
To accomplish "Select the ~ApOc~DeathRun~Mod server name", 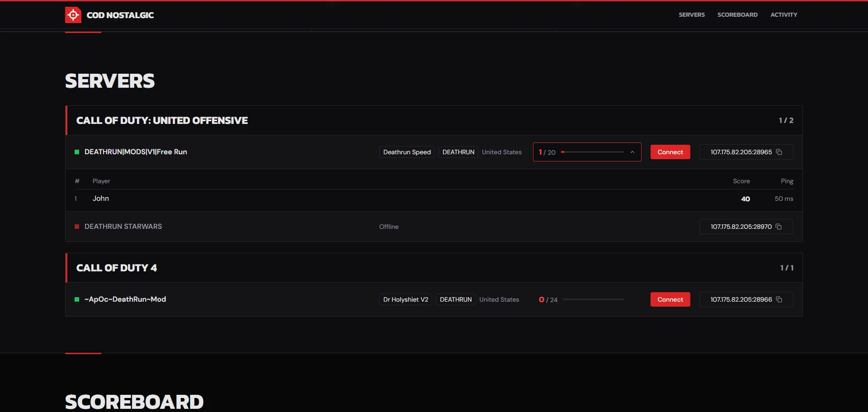I will (x=125, y=299).
